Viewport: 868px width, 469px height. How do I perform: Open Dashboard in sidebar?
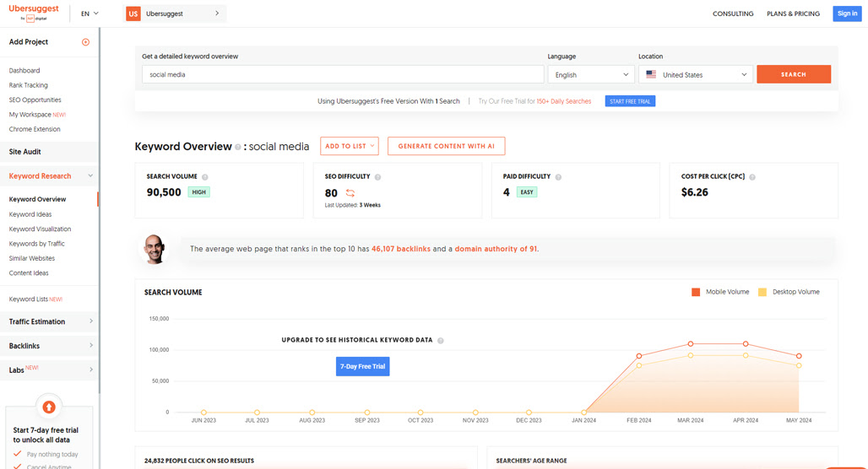point(24,71)
